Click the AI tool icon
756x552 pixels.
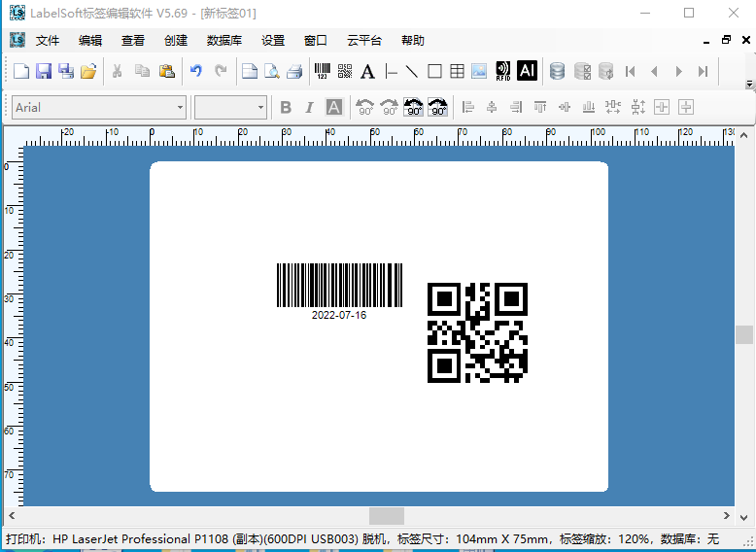point(527,71)
